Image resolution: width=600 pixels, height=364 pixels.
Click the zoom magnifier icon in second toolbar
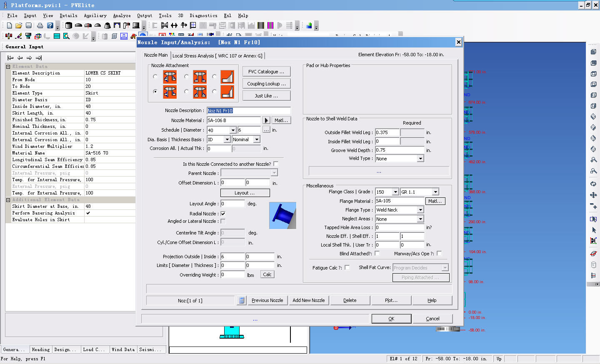coord(66,36)
